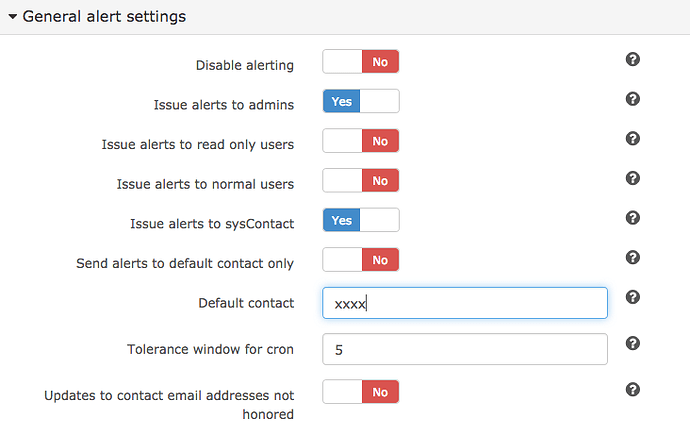Open help for Tolerance window for cron
Screen dimensions: 690x434
632,343
